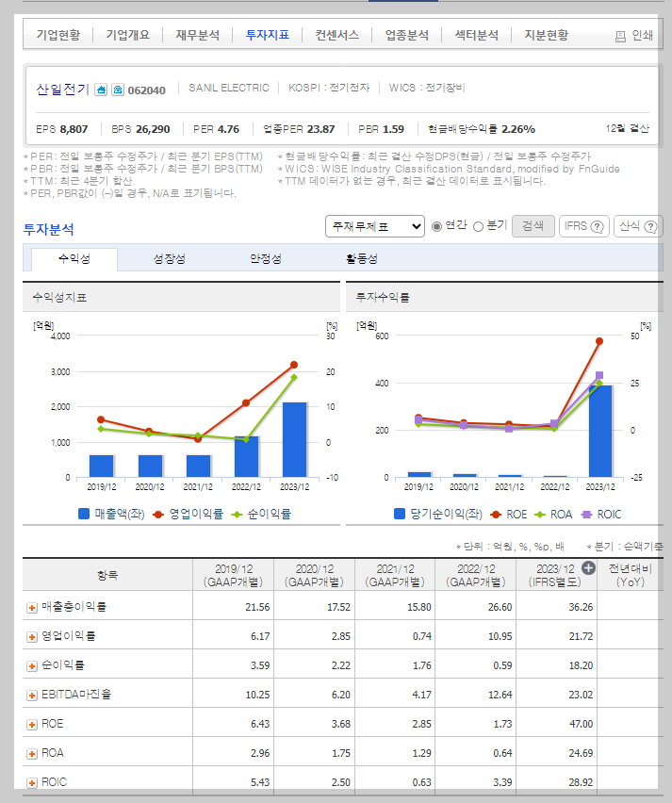
Task: Click the 산일전기 company name
Action: [62, 90]
